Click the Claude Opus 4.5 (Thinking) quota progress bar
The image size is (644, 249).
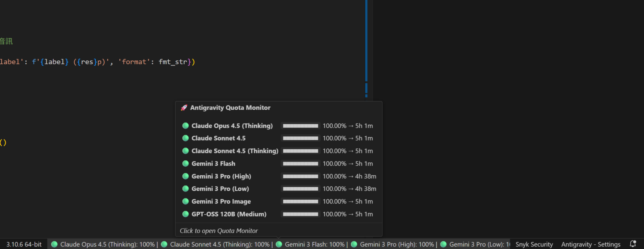[x=301, y=126]
